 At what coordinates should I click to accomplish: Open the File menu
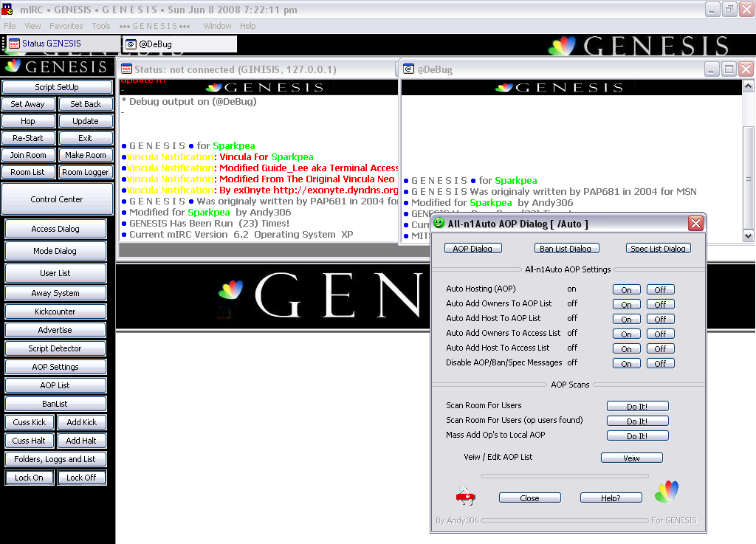tap(10, 26)
